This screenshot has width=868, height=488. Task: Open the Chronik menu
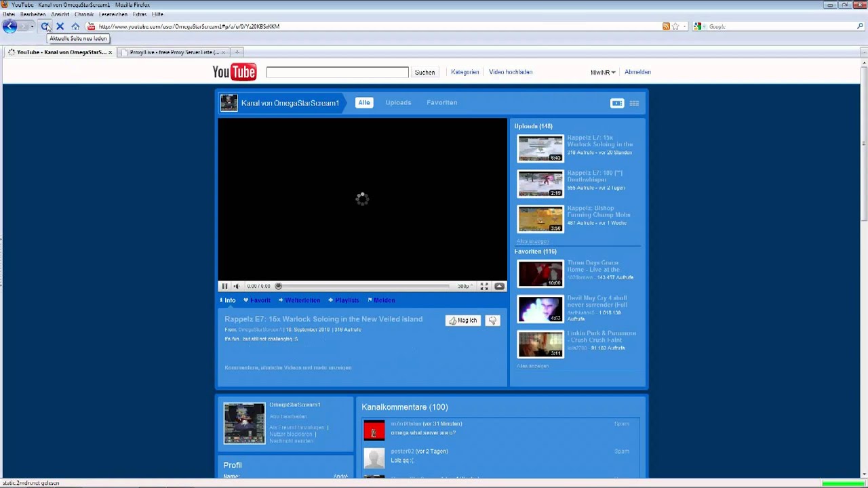84,14
